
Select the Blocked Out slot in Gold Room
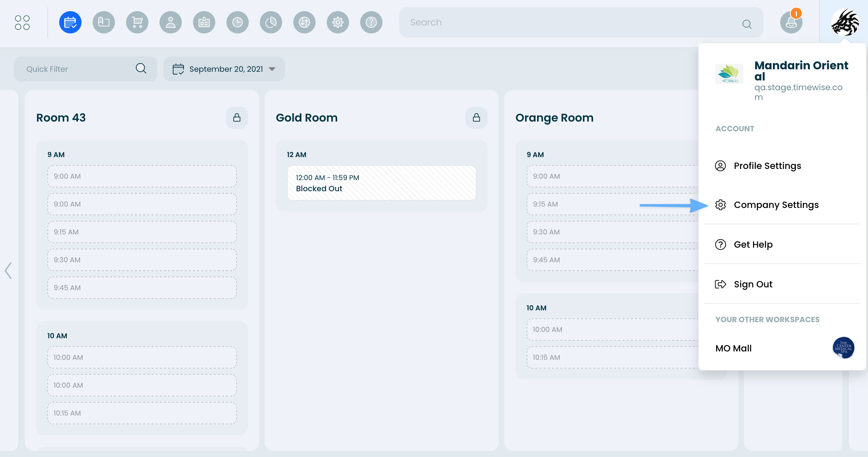(x=381, y=183)
